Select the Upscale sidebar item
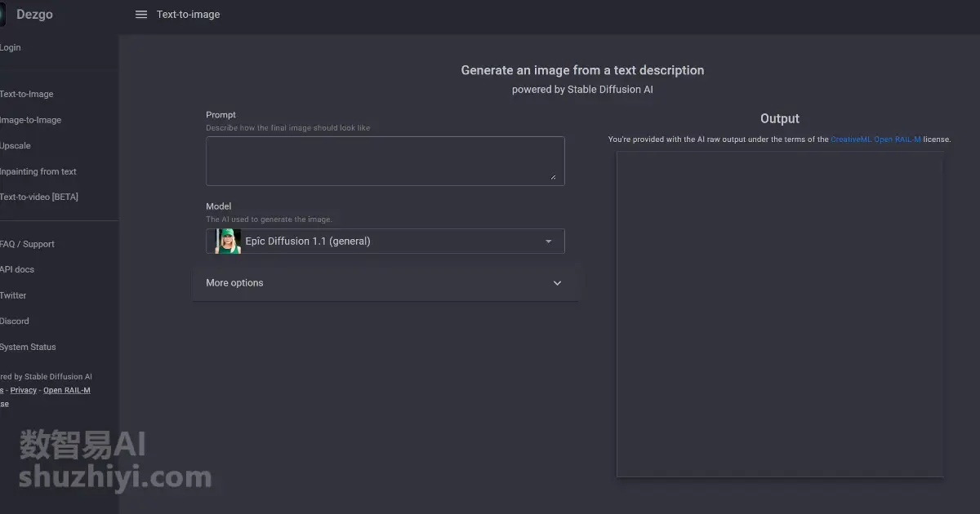 (x=16, y=146)
